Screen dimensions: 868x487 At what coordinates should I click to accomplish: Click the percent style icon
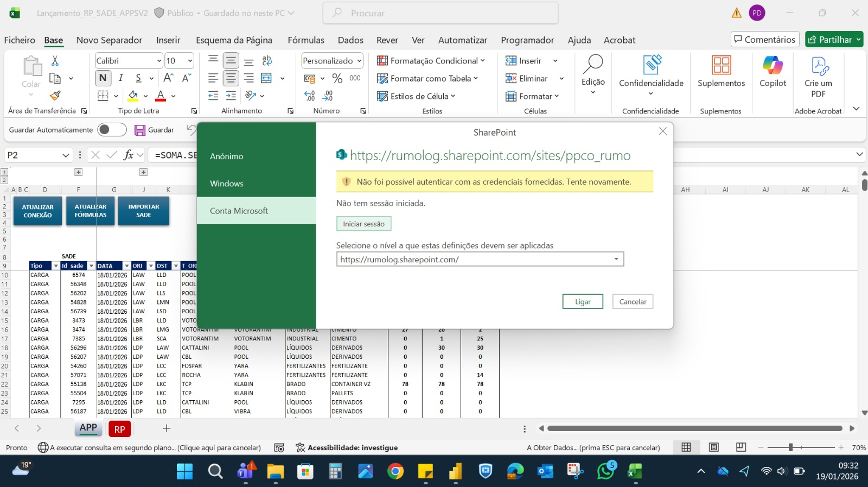337,79
